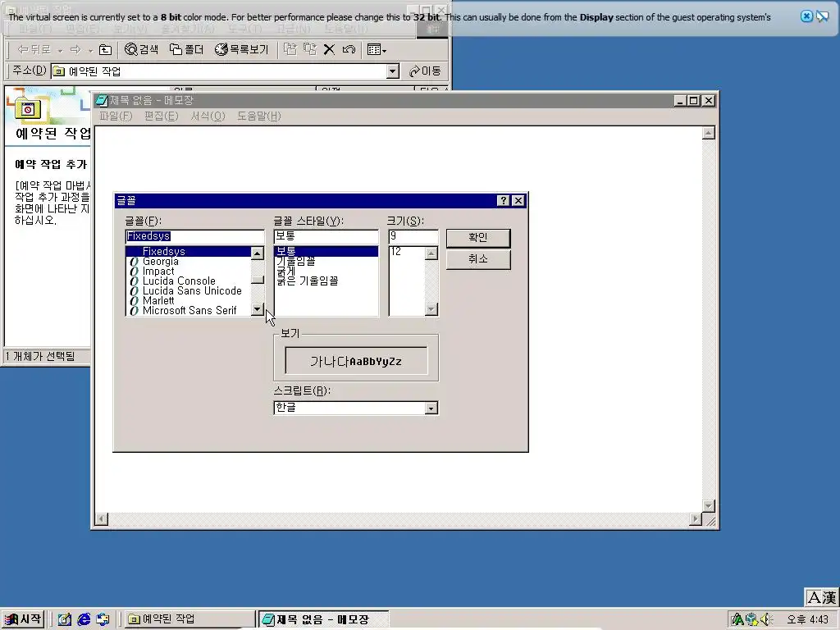The height and width of the screenshot is (630, 840).
Task: Open the 목록보기 history pane in Explorer
Action: [x=242, y=50]
